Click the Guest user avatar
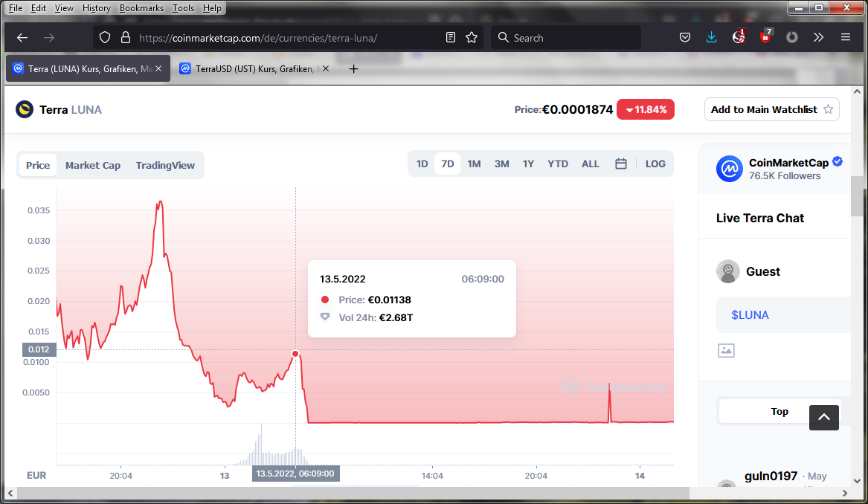Image resolution: width=868 pixels, height=504 pixels. 728,271
